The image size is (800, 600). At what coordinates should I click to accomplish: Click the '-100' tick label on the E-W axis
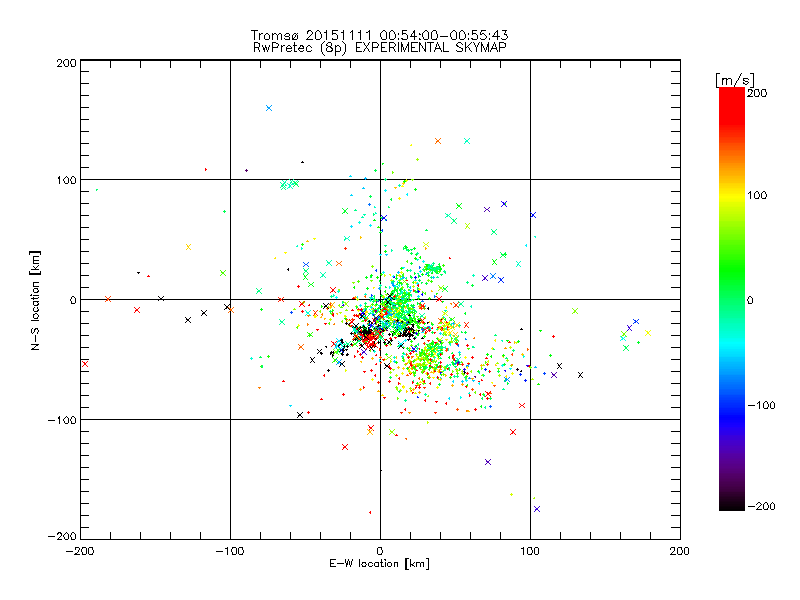click(x=230, y=551)
